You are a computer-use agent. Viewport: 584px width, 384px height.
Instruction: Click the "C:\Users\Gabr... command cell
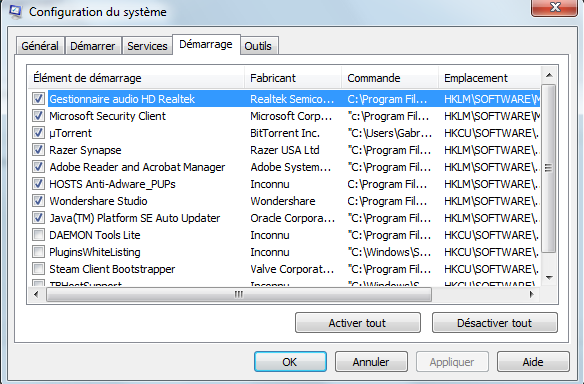(x=390, y=133)
